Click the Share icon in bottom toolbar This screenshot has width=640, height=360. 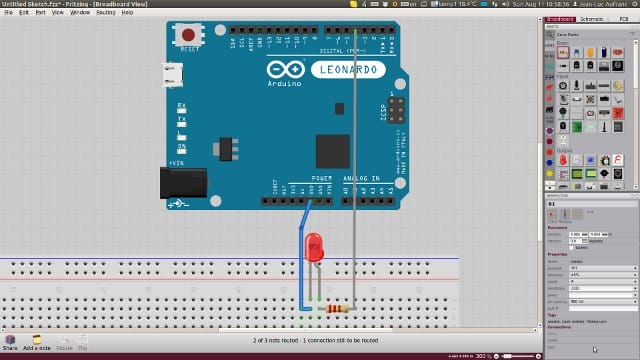(10, 342)
